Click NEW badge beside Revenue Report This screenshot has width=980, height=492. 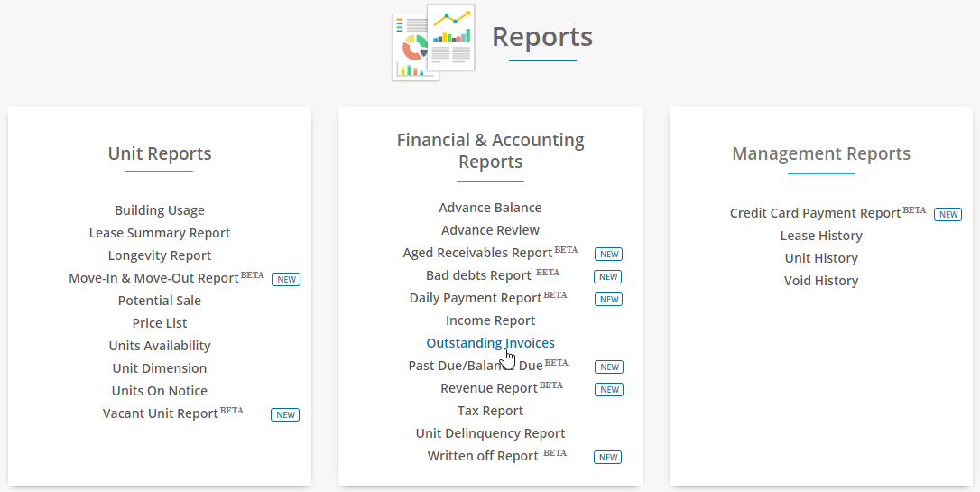click(x=609, y=389)
